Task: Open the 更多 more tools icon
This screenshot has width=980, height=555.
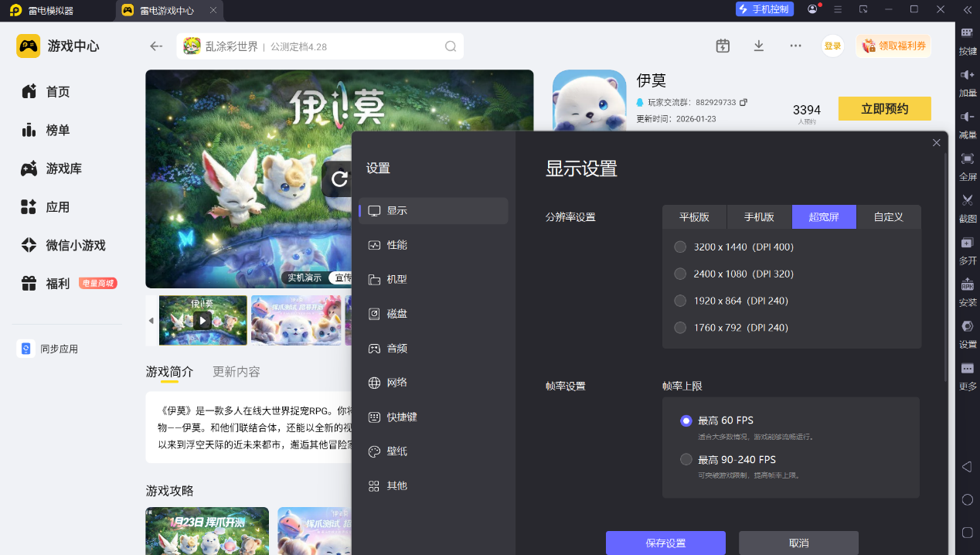Action: (968, 368)
